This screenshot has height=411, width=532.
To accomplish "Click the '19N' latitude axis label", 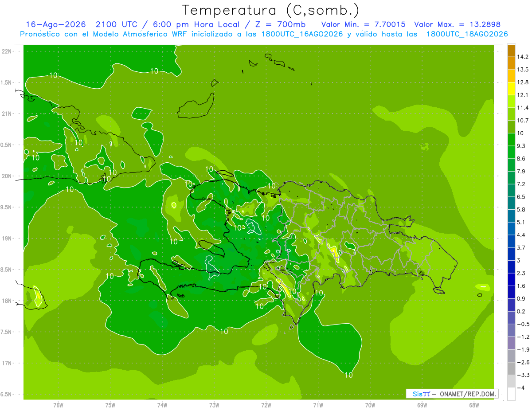I will point(7,239).
